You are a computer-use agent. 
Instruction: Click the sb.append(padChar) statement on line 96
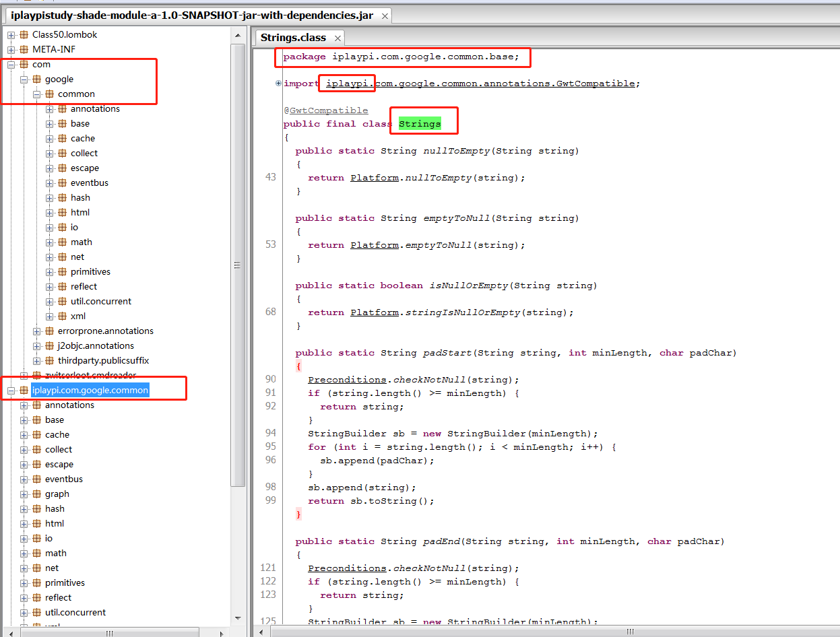click(377, 461)
